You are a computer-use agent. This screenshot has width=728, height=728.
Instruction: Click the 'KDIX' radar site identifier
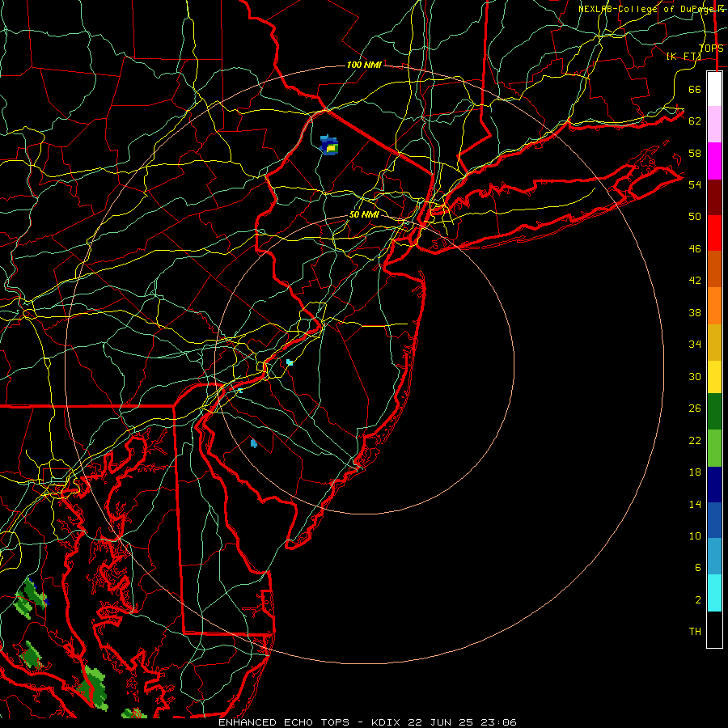pyautogui.click(x=387, y=722)
